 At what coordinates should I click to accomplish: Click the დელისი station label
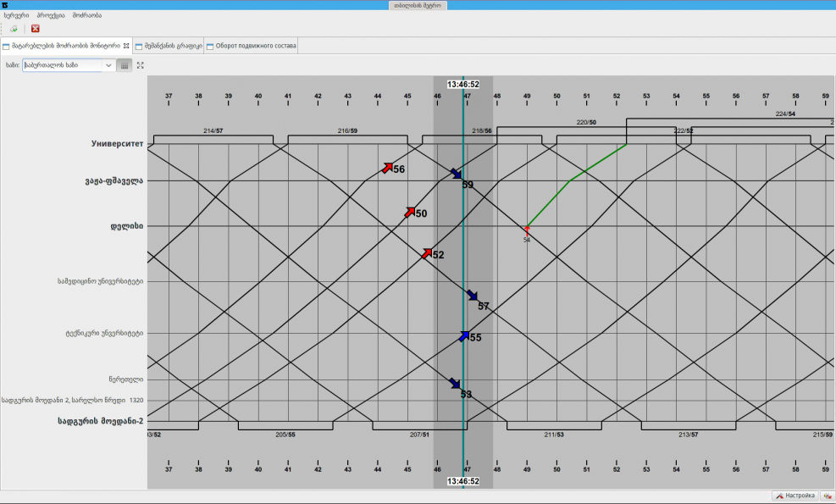127,226
